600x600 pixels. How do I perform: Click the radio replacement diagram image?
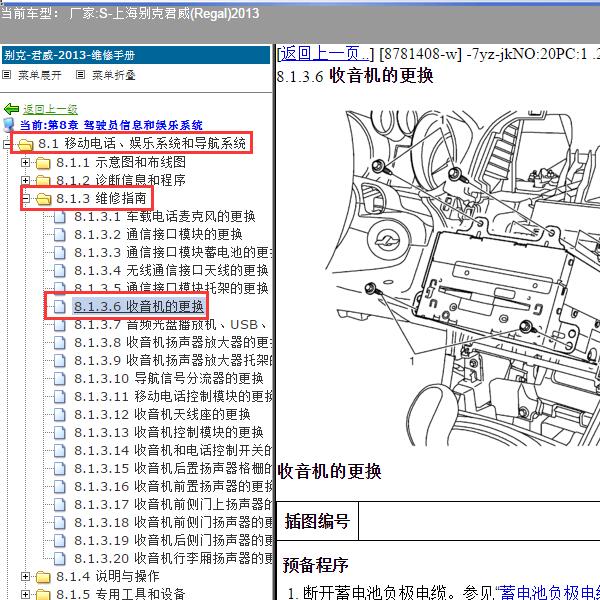click(x=462, y=278)
